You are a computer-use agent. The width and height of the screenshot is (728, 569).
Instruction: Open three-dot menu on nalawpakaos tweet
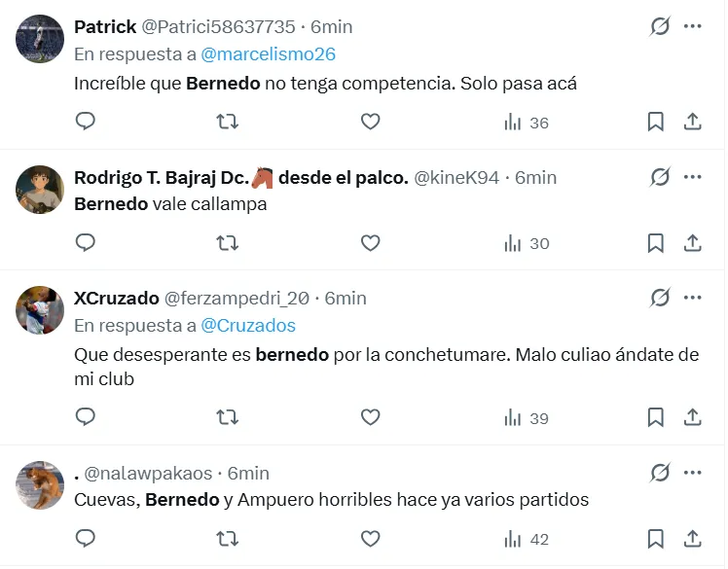click(x=693, y=473)
